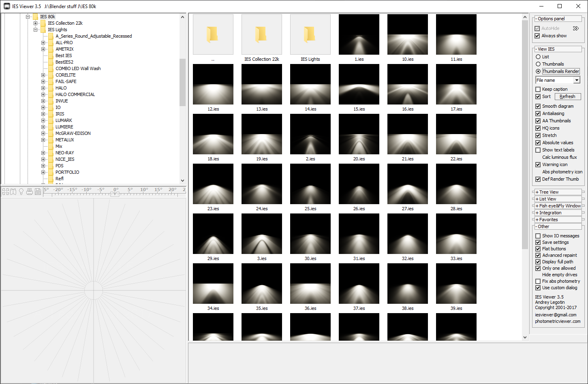Toggle the Always show checkbox
The width and height of the screenshot is (588, 384).
(537, 36)
